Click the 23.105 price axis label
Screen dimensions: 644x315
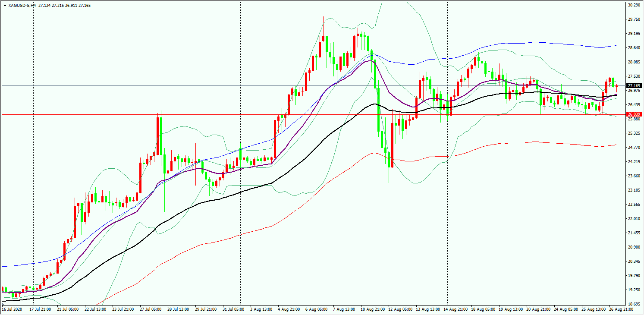(x=634, y=190)
